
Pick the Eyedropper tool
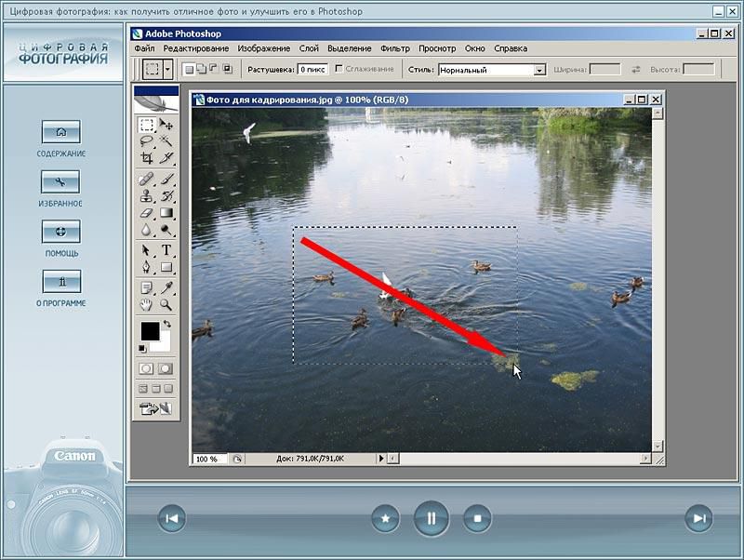tap(166, 287)
